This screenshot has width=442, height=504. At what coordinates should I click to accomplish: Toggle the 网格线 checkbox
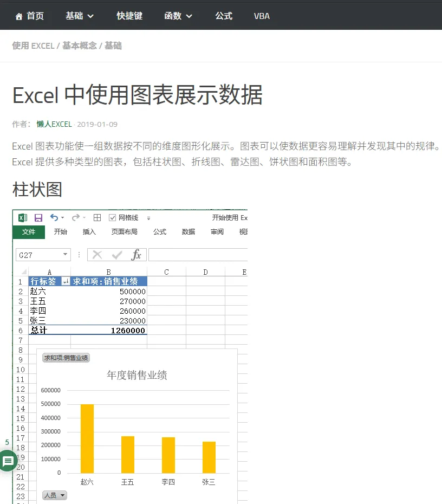tap(113, 218)
